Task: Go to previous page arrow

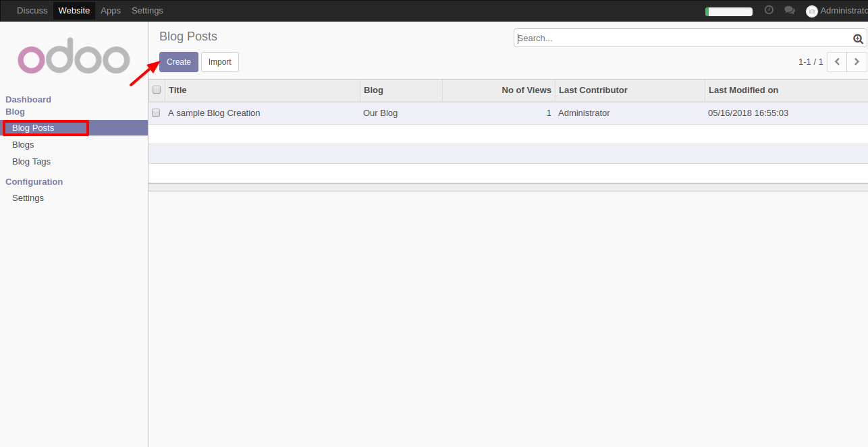Action: tap(837, 61)
